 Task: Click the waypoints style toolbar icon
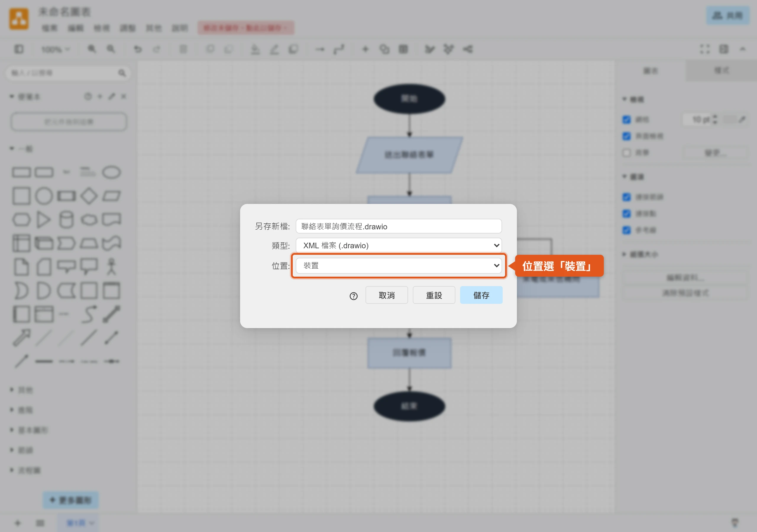339,49
